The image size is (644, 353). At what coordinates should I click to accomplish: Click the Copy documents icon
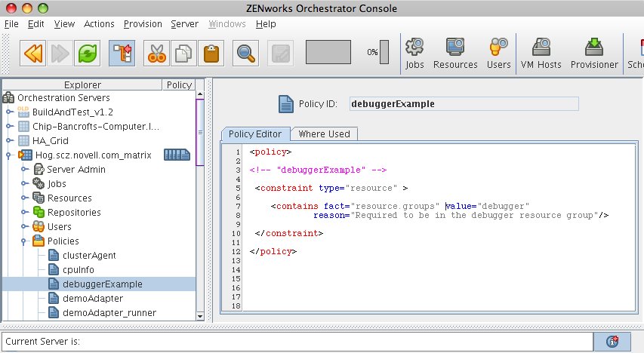pyautogui.click(x=183, y=53)
